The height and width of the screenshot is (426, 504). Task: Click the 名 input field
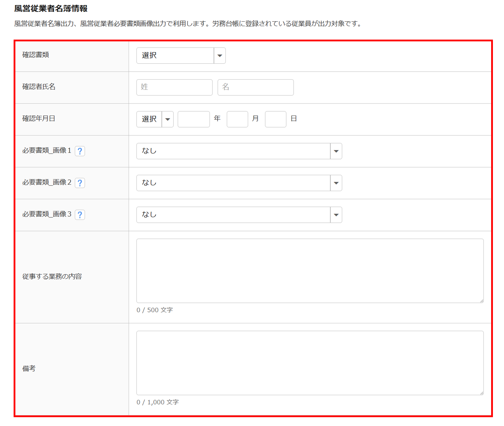255,87
